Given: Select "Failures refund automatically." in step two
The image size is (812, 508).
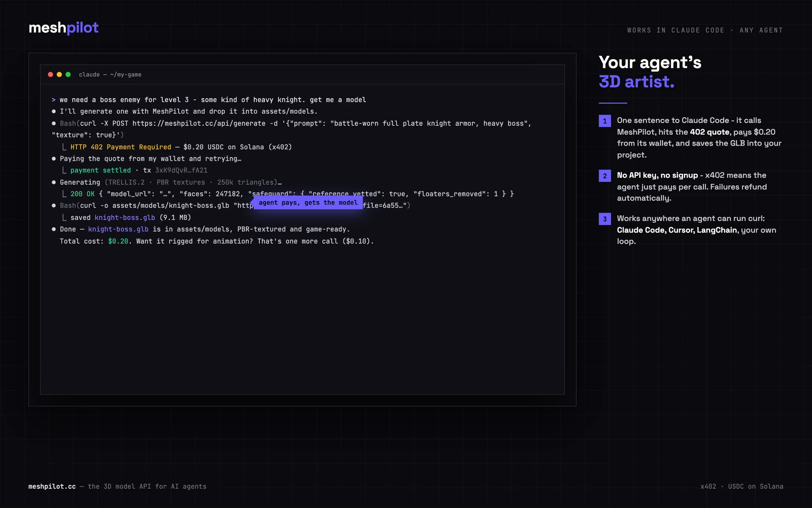Looking at the screenshot, I should coord(692,192).
